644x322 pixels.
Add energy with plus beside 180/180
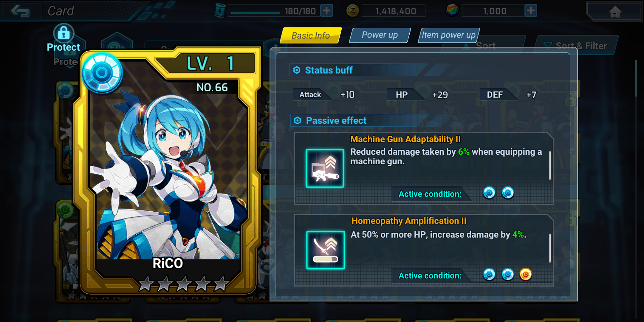(x=327, y=11)
